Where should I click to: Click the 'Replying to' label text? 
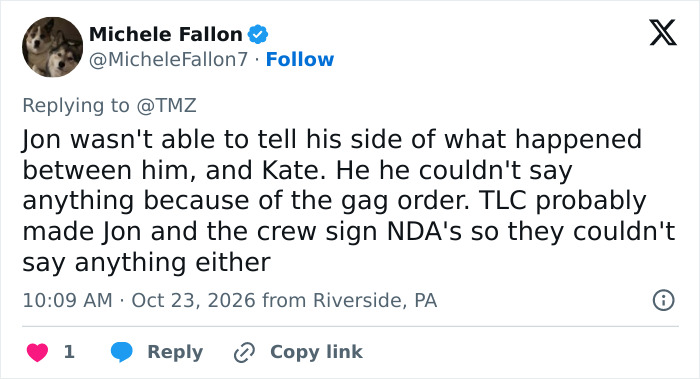pyautogui.click(x=76, y=106)
